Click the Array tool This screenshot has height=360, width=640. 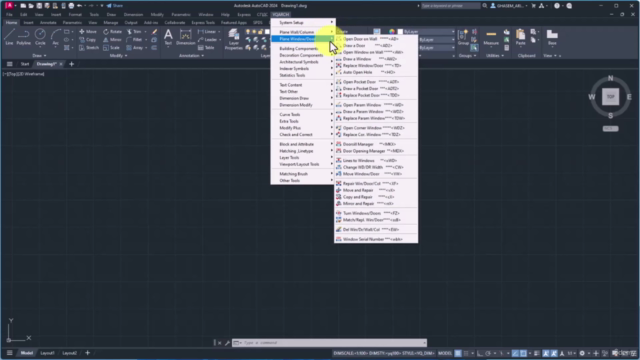(x=135, y=48)
